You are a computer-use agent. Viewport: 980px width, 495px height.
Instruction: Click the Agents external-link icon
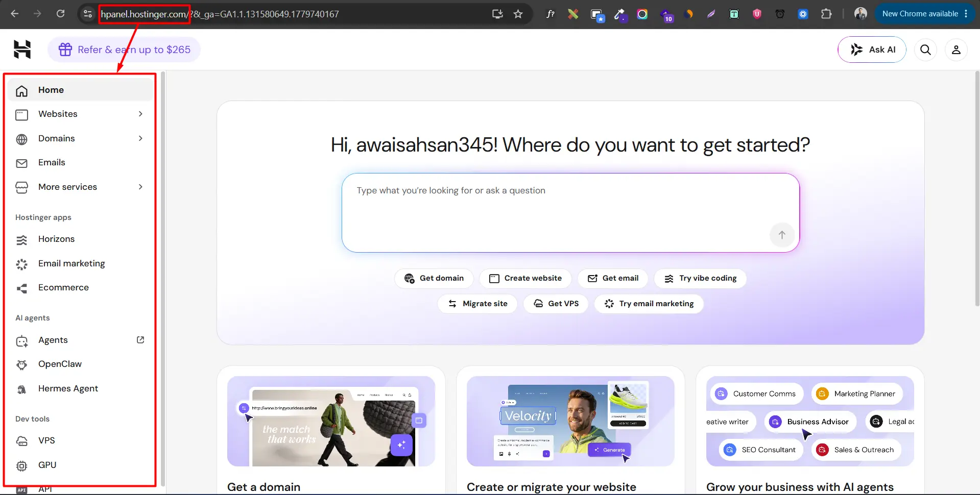coord(140,340)
